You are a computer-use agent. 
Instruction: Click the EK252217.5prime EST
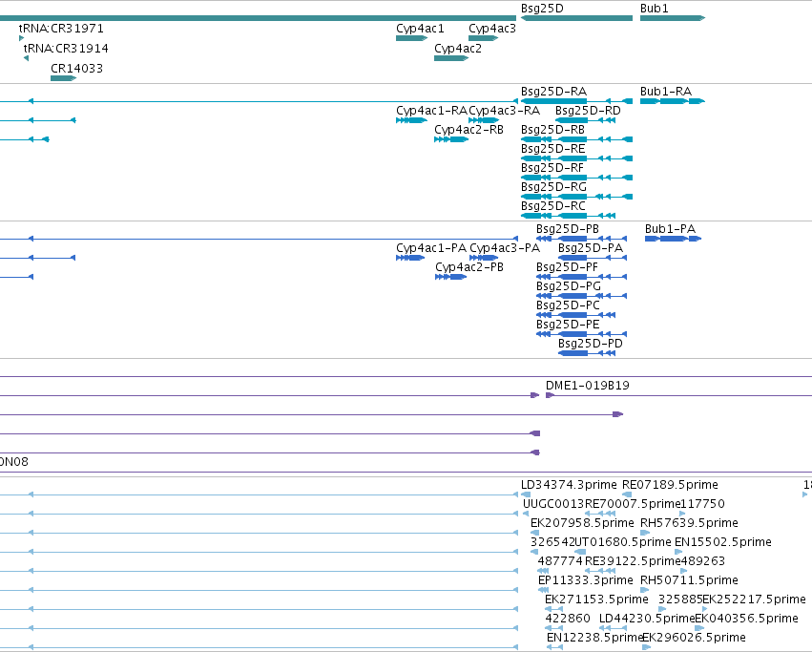pyautogui.click(x=705, y=609)
